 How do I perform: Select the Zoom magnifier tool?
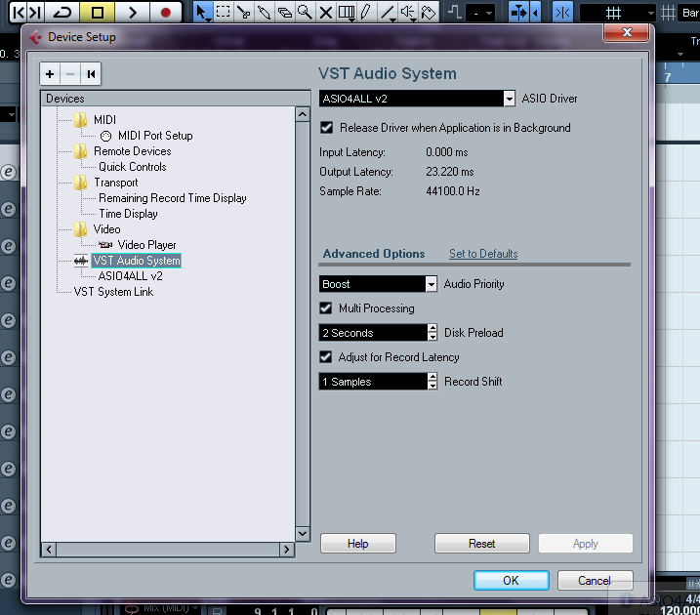click(x=305, y=12)
